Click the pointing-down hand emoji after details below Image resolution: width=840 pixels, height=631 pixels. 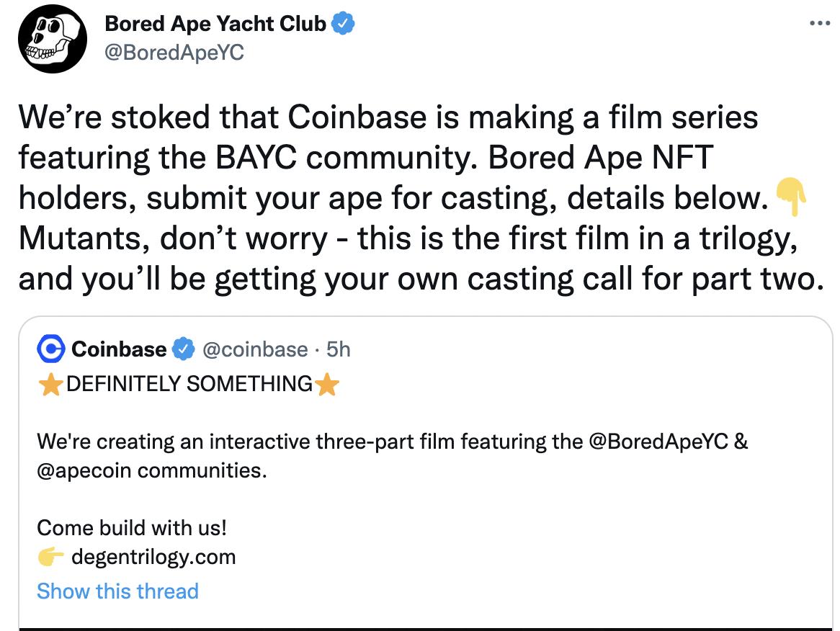(791, 197)
